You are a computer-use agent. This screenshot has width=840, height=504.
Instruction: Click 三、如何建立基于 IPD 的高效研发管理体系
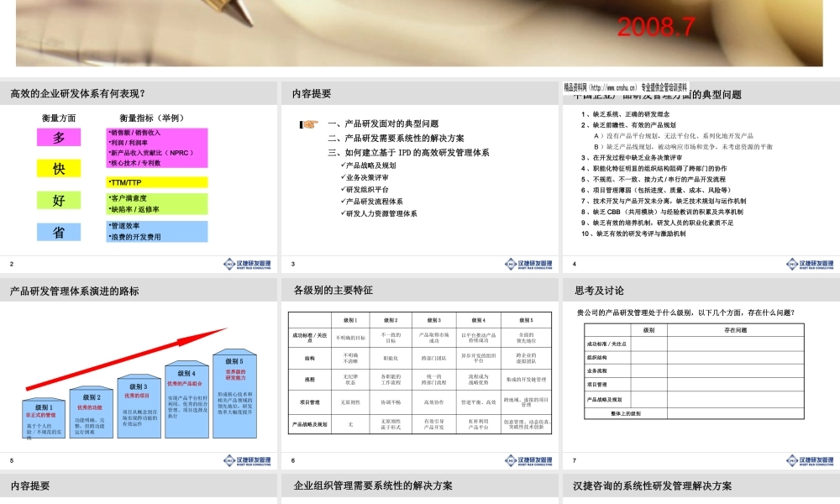[409, 153]
